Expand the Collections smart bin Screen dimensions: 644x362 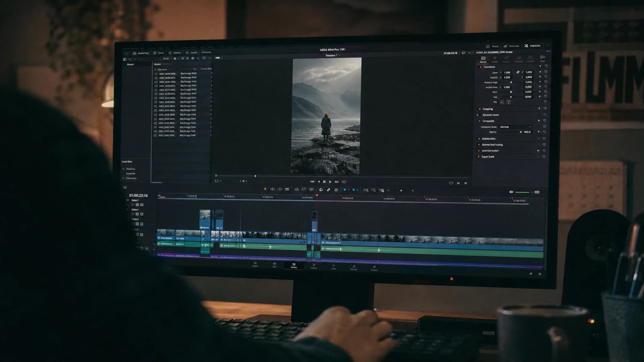click(123, 178)
